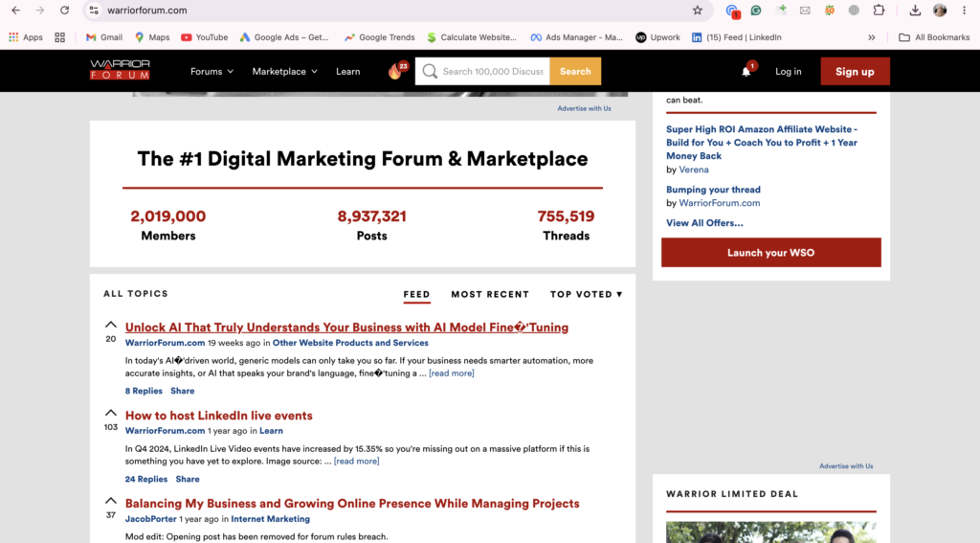Open the Super High ROI Amazon Affiliate offer

(762, 143)
